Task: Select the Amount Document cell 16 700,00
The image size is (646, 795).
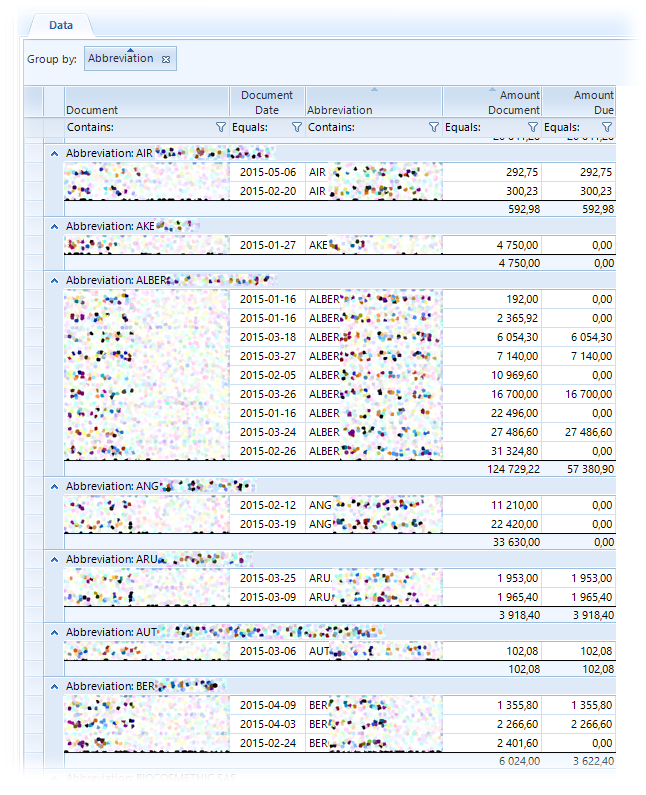Action: pyautogui.click(x=492, y=394)
